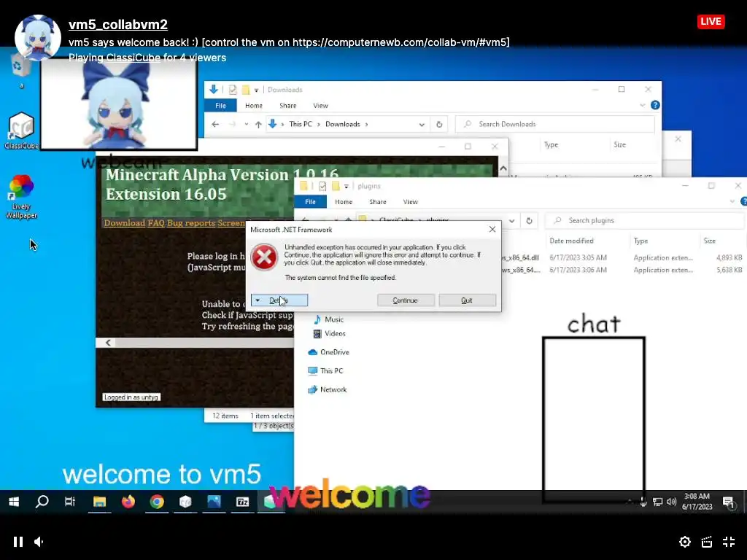The width and height of the screenshot is (747, 560).
Task: Open the Home tab in the plugins window
Action: [344, 202]
